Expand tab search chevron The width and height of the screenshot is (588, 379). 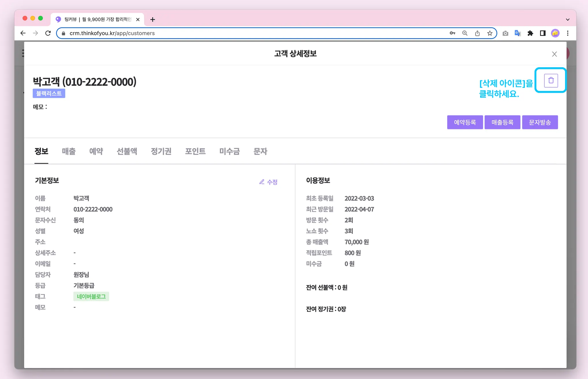click(x=568, y=20)
